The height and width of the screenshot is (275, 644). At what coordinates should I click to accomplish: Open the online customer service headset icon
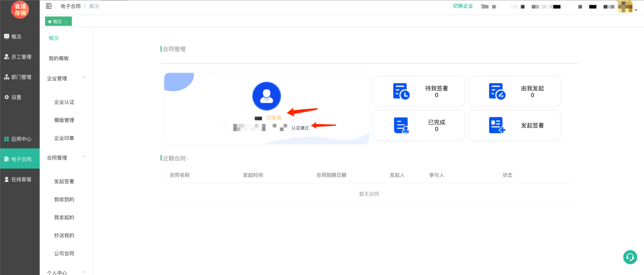630,257
